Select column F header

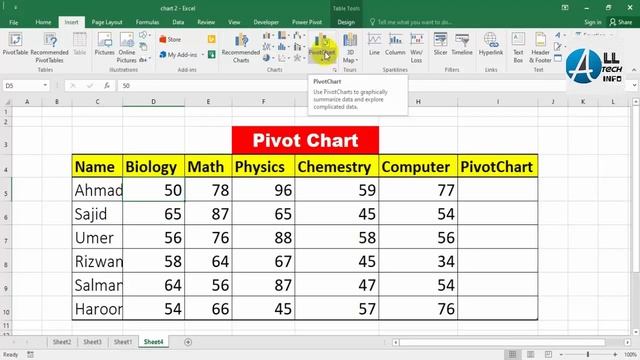[x=263, y=101]
